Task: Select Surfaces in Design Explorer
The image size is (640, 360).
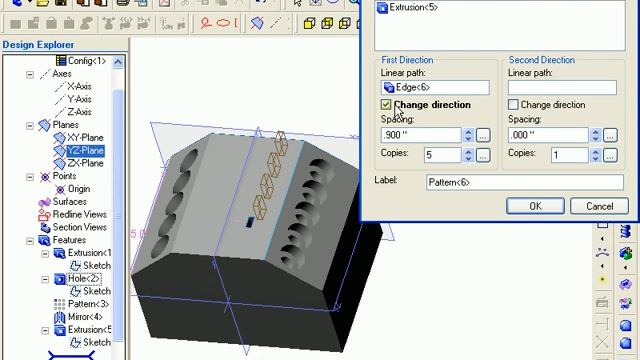Action: coord(69,202)
